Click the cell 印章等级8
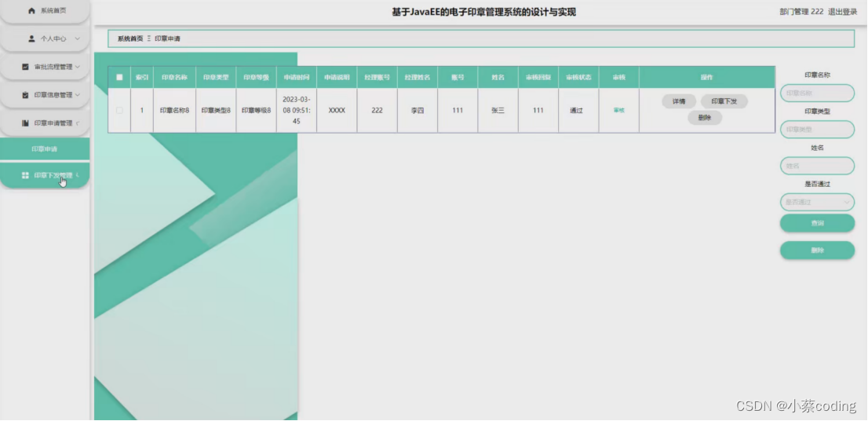 [x=257, y=110]
